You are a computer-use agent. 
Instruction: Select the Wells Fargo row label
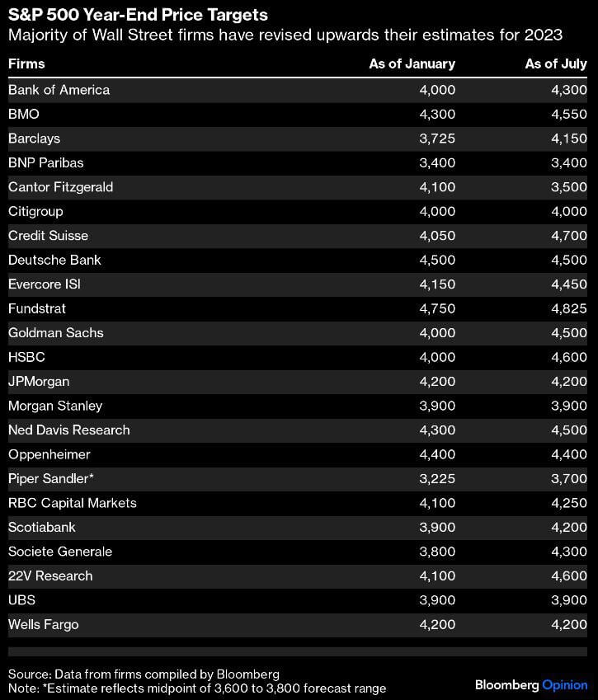click(44, 624)
